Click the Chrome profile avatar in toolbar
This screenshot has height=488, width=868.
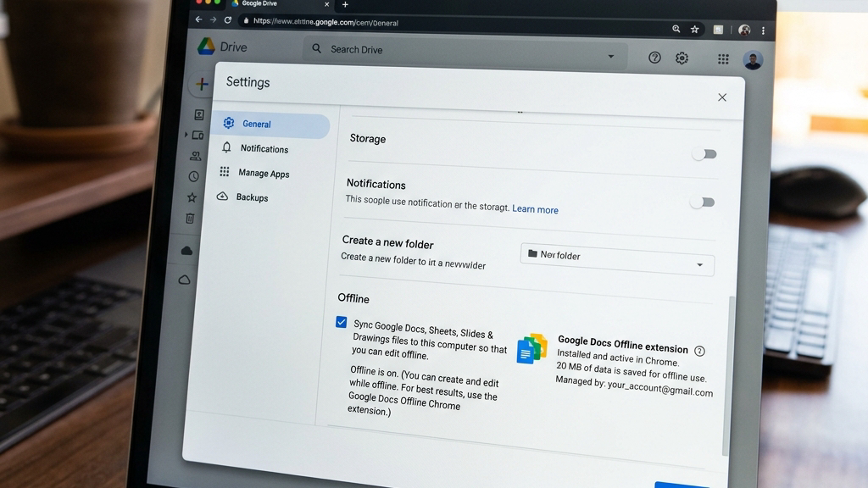point(744,30)
